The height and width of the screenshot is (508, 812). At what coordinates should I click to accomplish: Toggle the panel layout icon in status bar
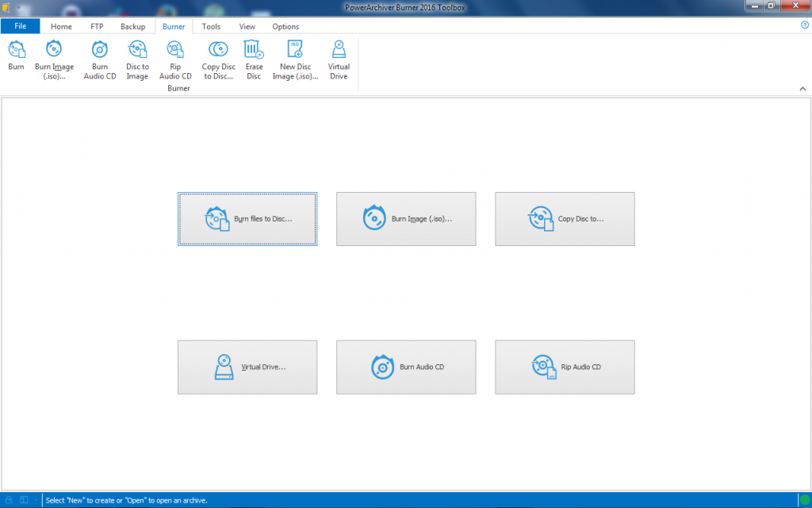pos(24,500)
